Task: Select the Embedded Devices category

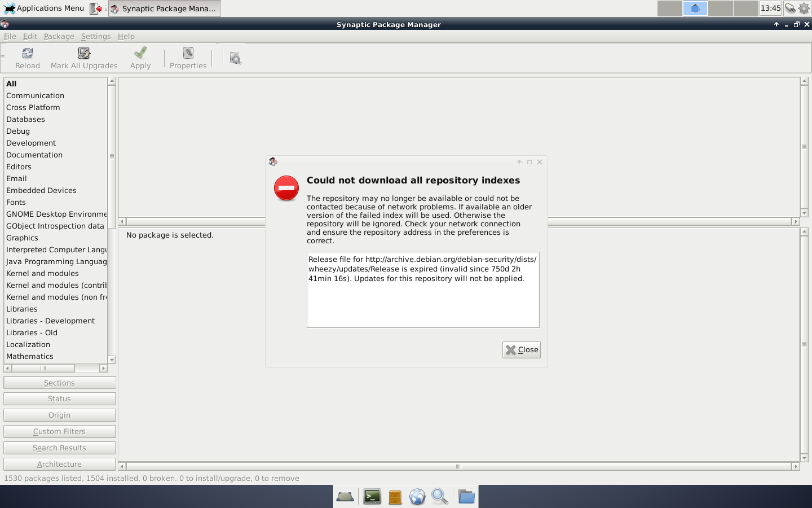Action: click(x=55, y=190)
